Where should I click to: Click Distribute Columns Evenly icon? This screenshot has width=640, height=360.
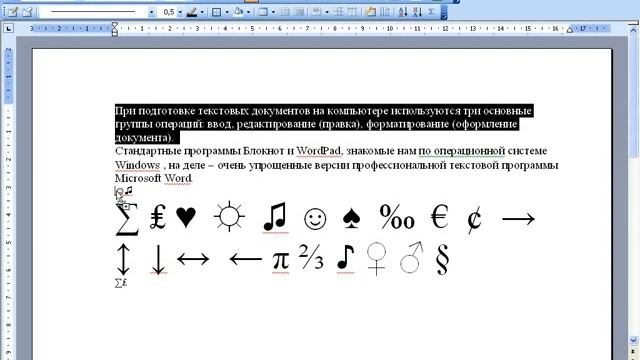tap(352, 12)
